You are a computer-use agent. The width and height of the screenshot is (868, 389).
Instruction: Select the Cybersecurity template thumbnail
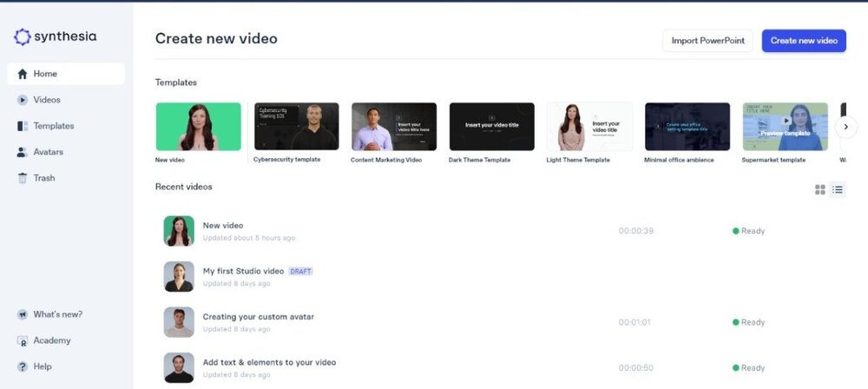click(x=296, y=127)
